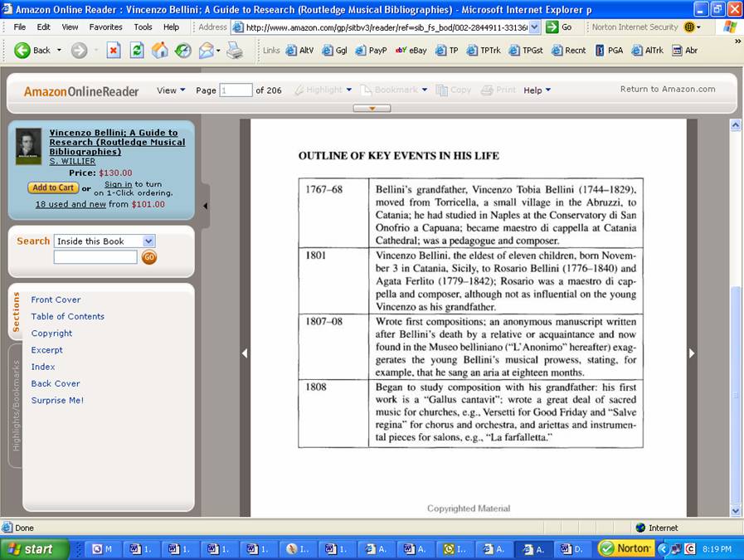Click the Stop loading icon
Image resolution: width=744 pixels, height=560 pixels.
pyautogui.click(x=114, y=51)
